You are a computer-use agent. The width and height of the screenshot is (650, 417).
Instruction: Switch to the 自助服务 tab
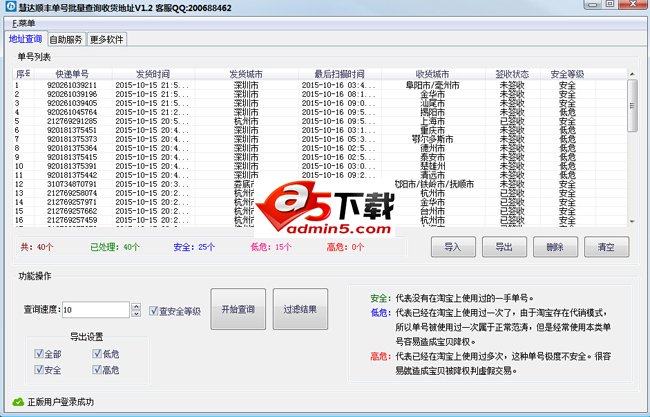point(65,39)
